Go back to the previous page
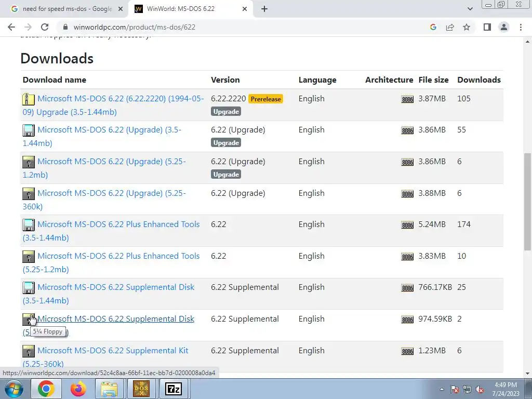 pos(11,27)
